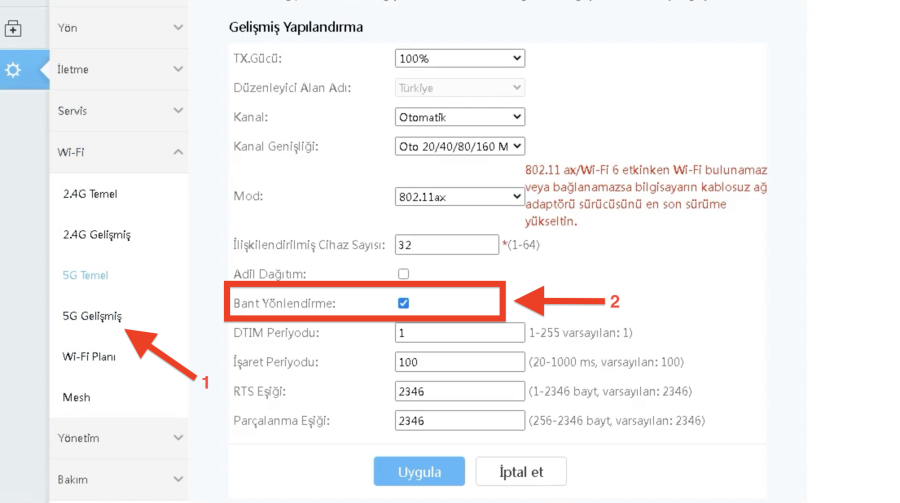Click the RTS Eşiği input field
Viewport: 900px width, 503px height.
tap(459, 391)
